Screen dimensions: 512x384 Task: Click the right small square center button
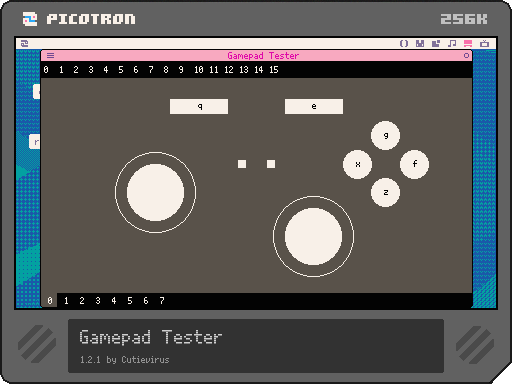pyautogui.click(x=271, y=164)
